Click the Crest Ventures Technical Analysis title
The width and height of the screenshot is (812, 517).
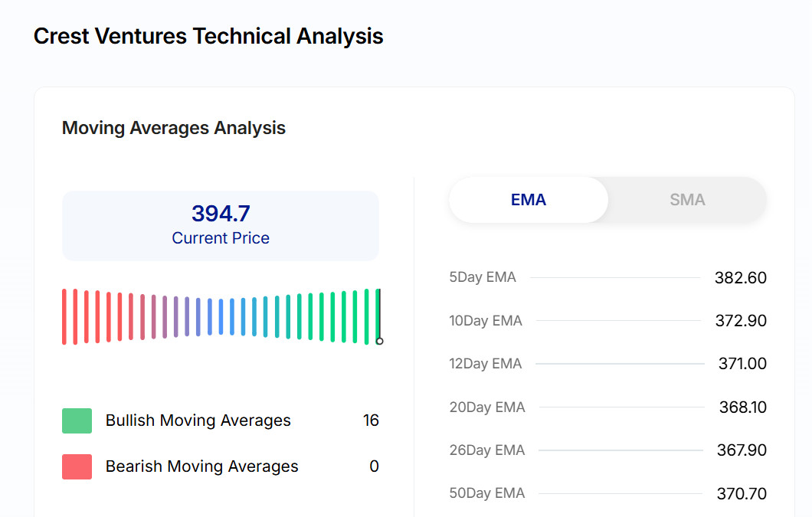[x=208, y=36]
